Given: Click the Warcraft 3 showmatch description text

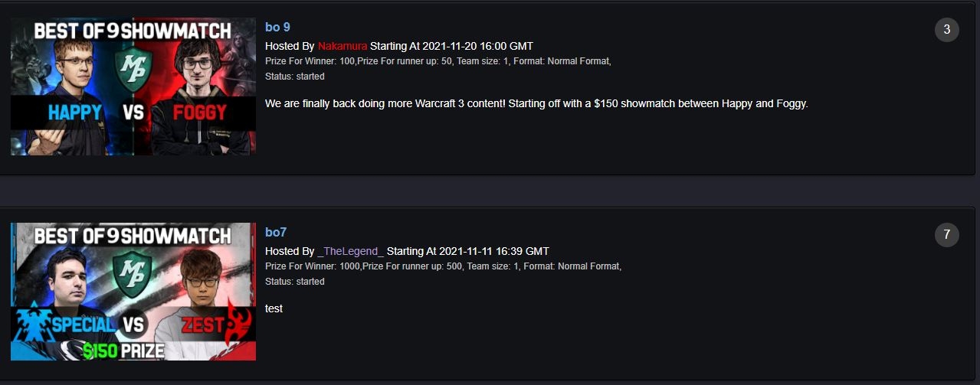Looking at the screenshot, I should (536, 103).
